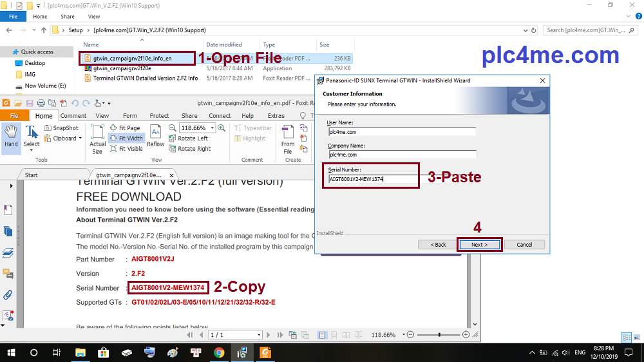The width and height of the screenshot is (644, 362).
Task: Click the SnapShot tool
Action: pyautogui.click(x=61, y=128)
